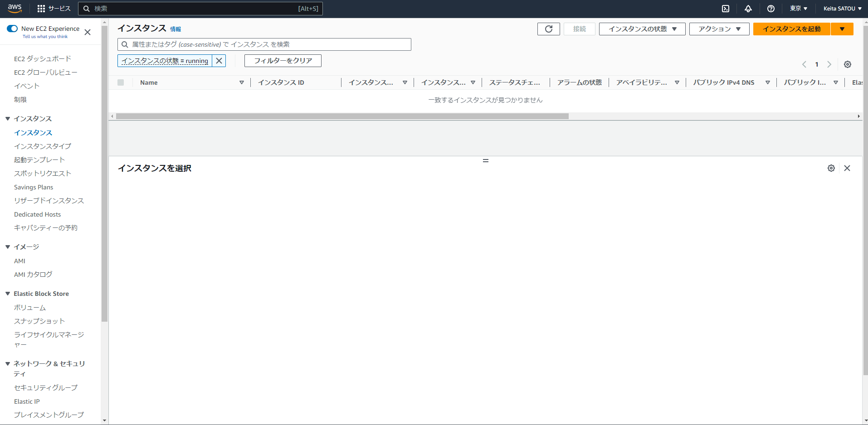868x425 pixels.
Task: Grab the panel resize handle
Action: coord(486,161)
